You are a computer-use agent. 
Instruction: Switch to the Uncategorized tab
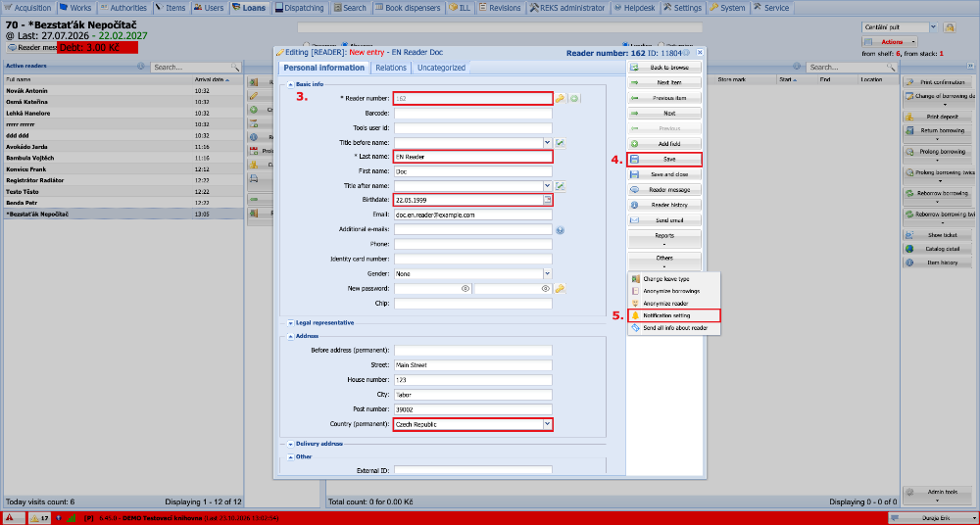[441, 68]
